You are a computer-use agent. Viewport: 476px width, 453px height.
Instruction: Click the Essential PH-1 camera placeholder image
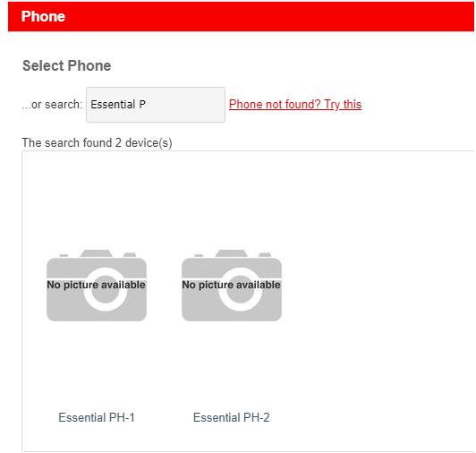click(97, 286)
